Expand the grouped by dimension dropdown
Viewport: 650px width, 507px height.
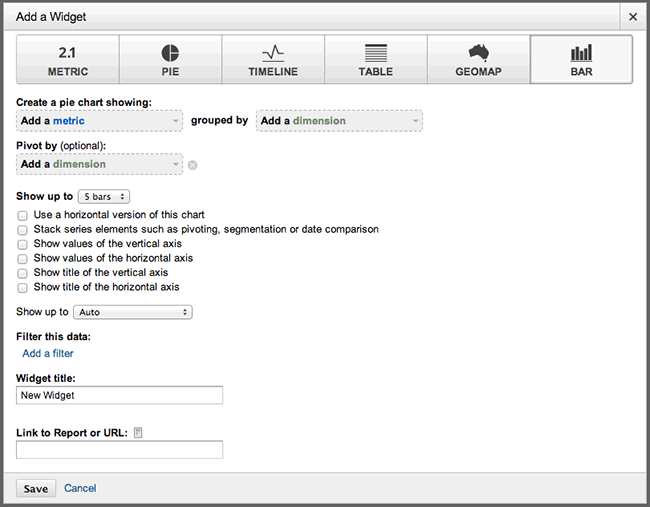[340, 121]
